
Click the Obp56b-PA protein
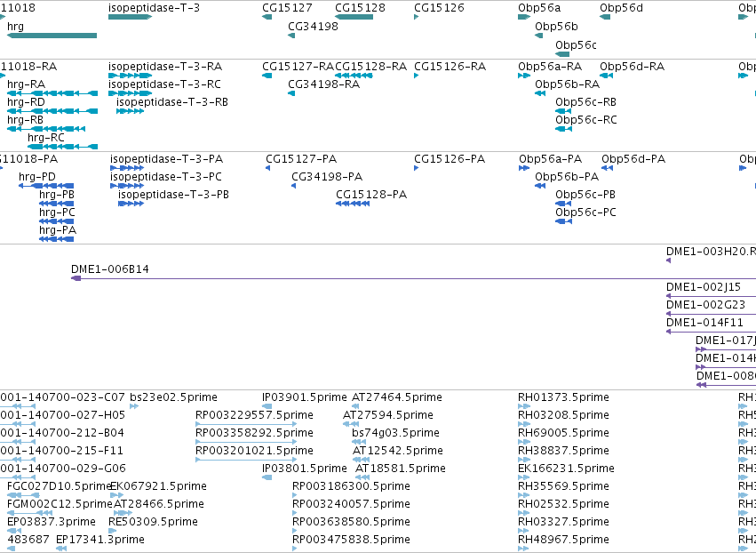click(540, 186)
